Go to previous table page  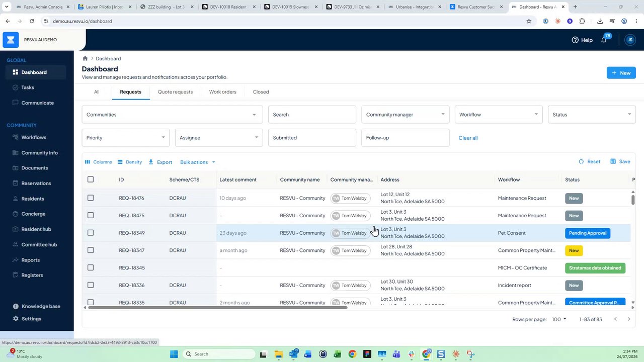pos(615,319)
